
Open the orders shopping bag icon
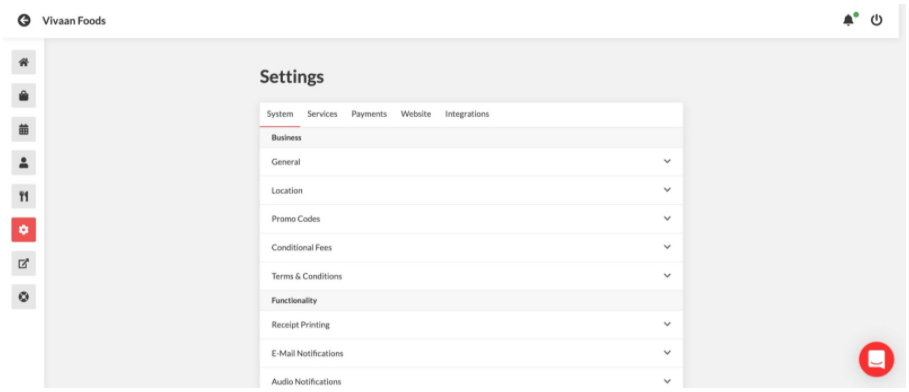(24, 96)
